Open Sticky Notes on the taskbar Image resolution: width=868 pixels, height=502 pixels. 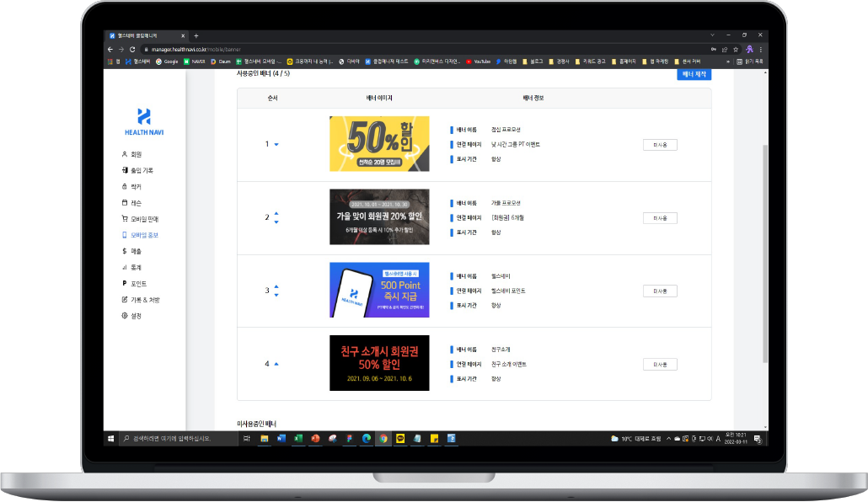(x=435, y=439)
